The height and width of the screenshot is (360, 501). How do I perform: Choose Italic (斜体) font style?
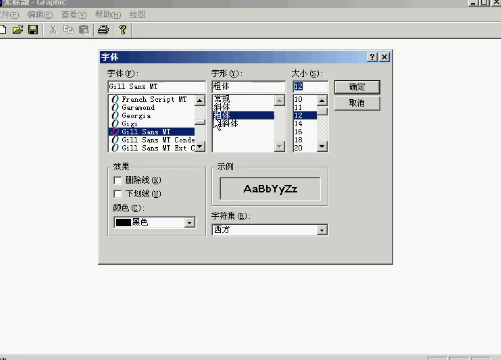pos(243,107)
